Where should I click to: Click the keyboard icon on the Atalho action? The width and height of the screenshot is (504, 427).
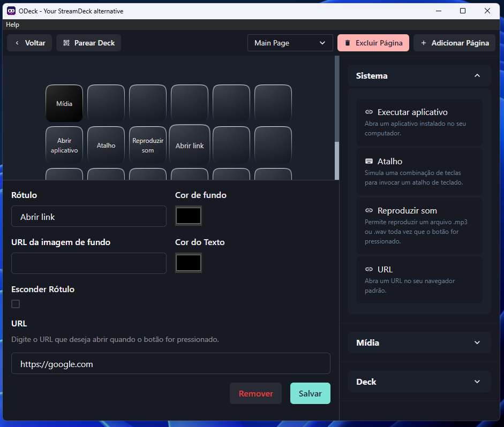[x=368, y=161]
